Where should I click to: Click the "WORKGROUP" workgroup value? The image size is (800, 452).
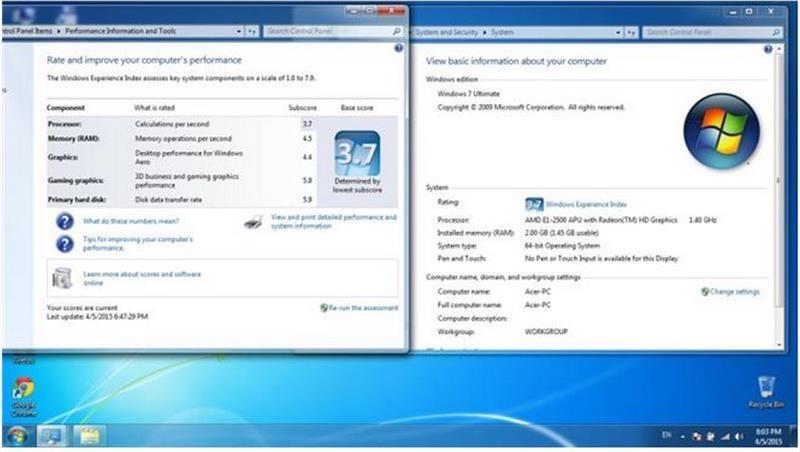click(x=546, y=332)
